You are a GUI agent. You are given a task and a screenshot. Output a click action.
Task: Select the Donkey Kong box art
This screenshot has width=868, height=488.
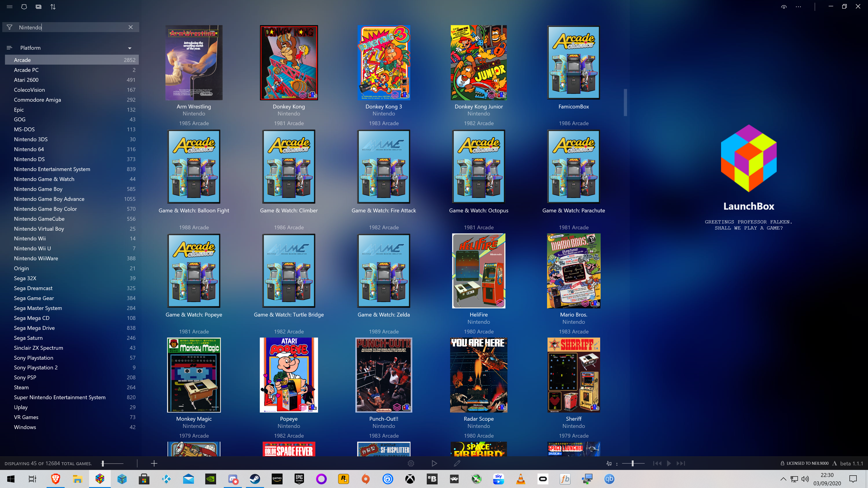(289, 63)
